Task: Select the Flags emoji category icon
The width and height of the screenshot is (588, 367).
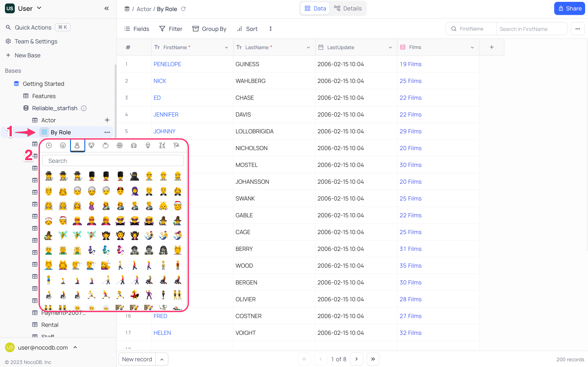Action: [x=176, y=145]
